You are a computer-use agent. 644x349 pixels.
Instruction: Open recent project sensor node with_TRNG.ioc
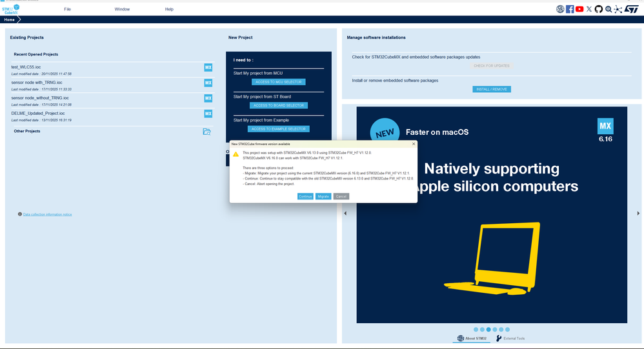37,83
